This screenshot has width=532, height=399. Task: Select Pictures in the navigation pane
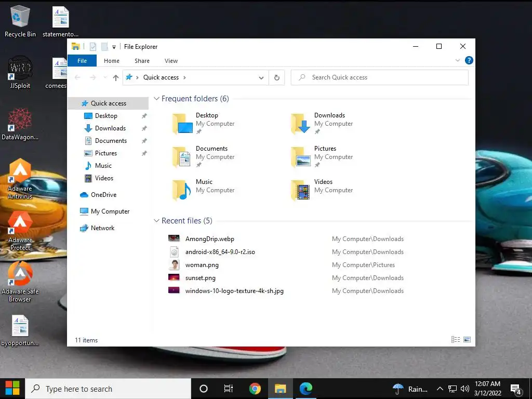pos(106,153)
